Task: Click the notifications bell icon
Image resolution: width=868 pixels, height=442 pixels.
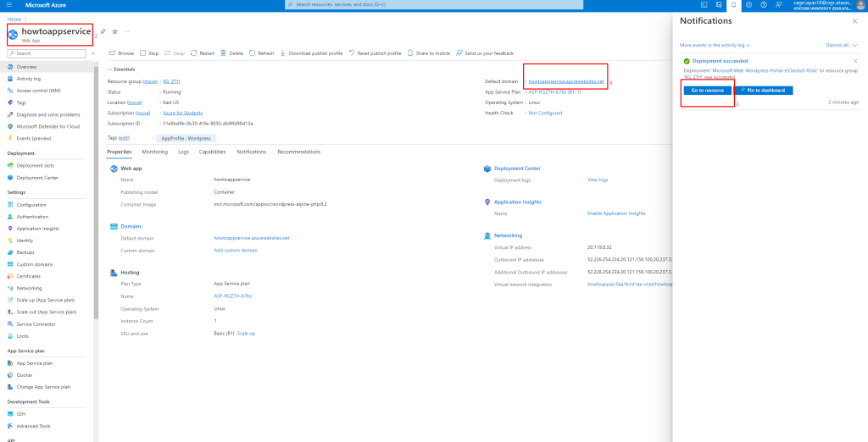Action: pos(734,4)
